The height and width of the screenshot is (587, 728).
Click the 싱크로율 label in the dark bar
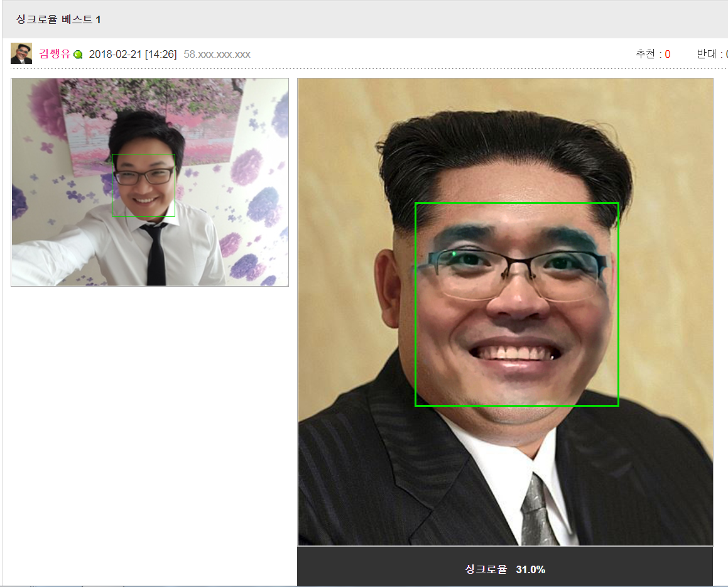(x=486, y=569)
